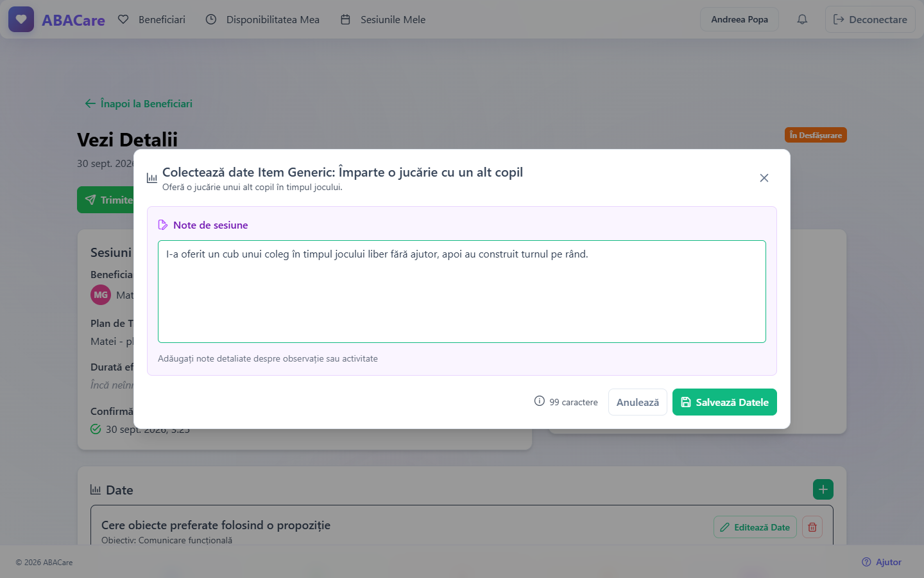The width and height of the screenshot is (924, 578).
Task: Click the ABACare heart logo icon
Action: (x=21, y=19)
